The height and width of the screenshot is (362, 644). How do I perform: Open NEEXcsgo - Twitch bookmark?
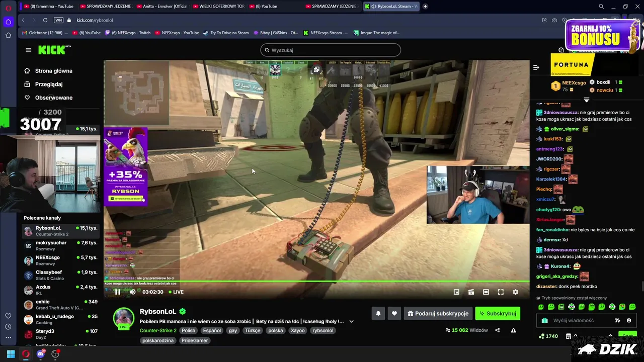pyautogui.click(x=127, y=33)
